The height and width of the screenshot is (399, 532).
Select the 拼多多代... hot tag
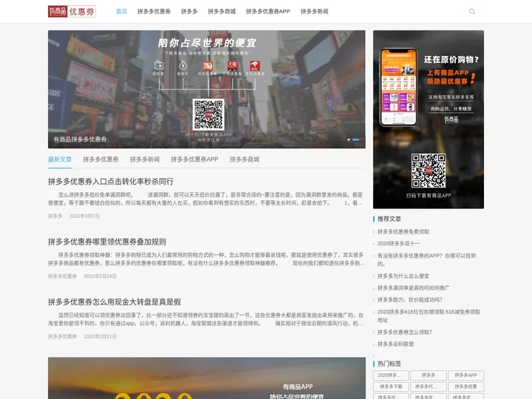pyautogui.click(x=428, y=386)
